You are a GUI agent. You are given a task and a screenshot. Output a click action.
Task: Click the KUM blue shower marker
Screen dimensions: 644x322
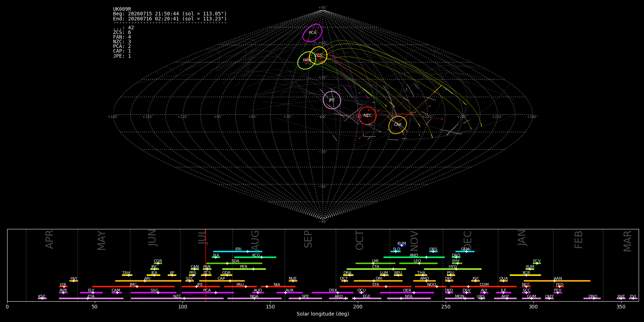coord(402,245)
